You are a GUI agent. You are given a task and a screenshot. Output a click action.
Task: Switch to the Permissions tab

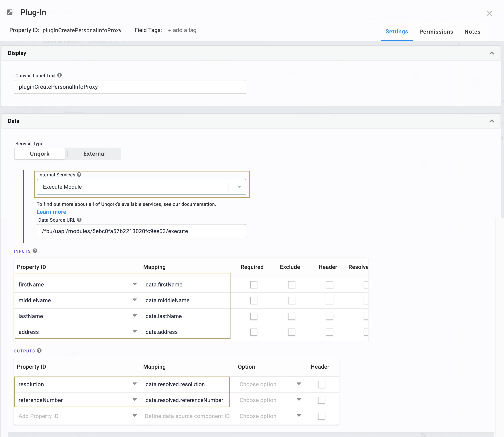point(436,31)
